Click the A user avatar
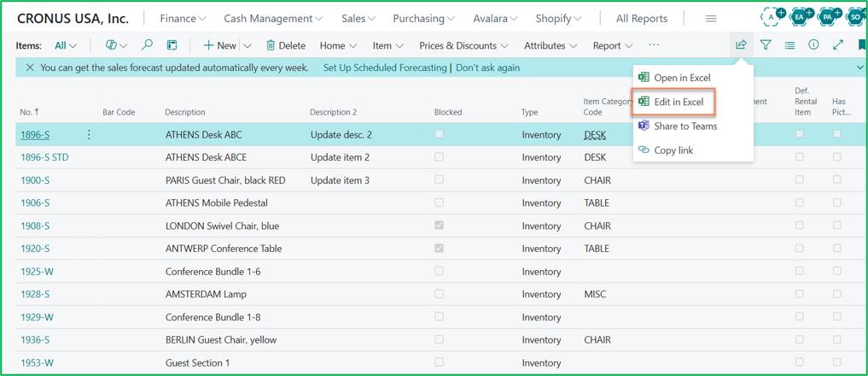This screenshot has height=376, width=868. tap(772, 18)
